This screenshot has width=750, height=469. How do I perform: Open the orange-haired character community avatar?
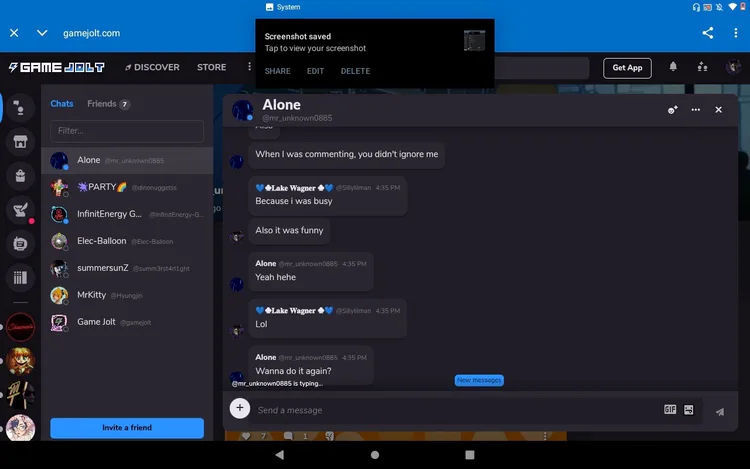tap(20, 361)
